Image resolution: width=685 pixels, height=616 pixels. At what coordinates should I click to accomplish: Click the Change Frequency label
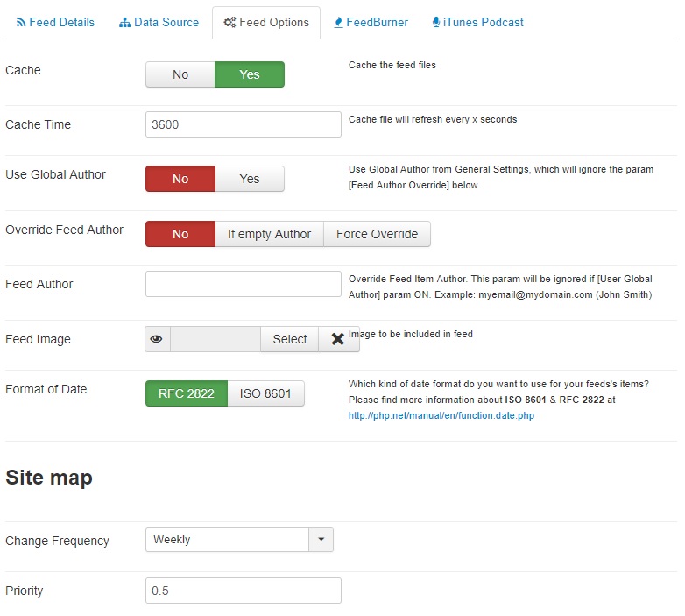coord(57,541)
